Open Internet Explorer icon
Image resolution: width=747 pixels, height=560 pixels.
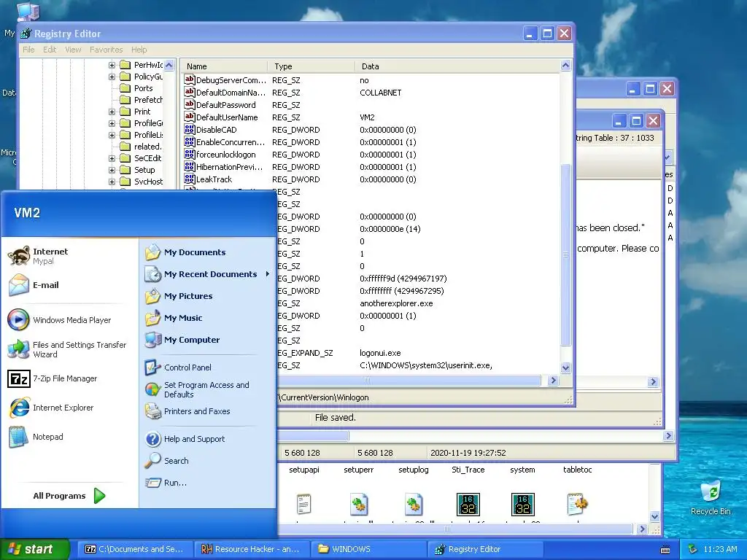tap(19, 408)
